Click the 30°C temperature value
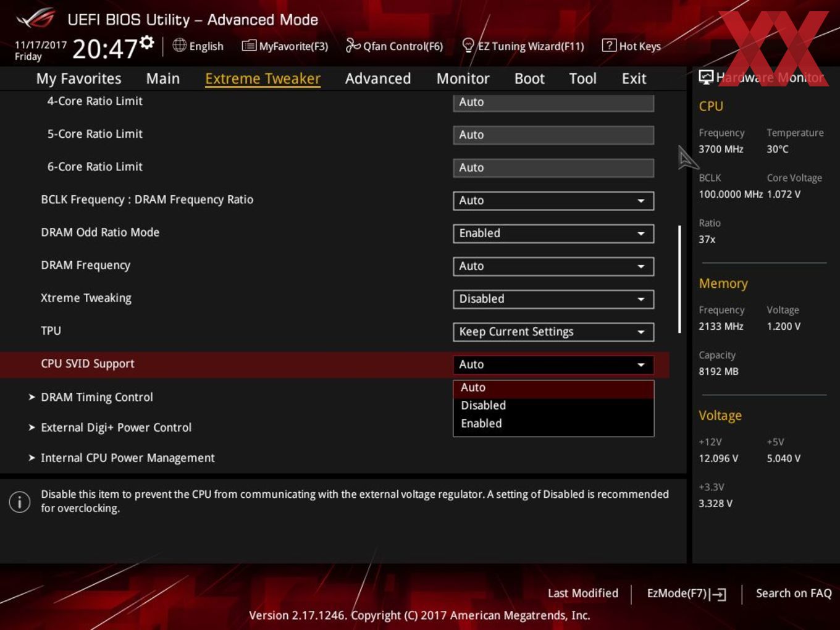Viewport: 840px width, 630px height. 778,149
